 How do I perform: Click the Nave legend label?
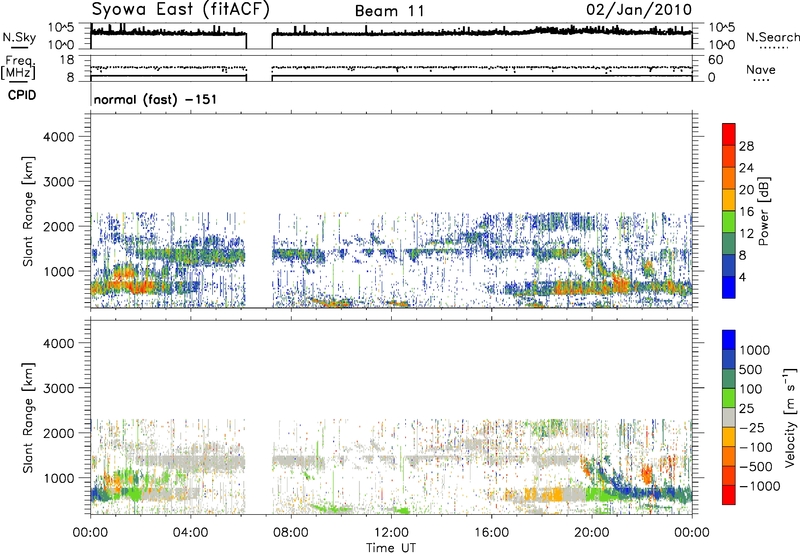761,70
